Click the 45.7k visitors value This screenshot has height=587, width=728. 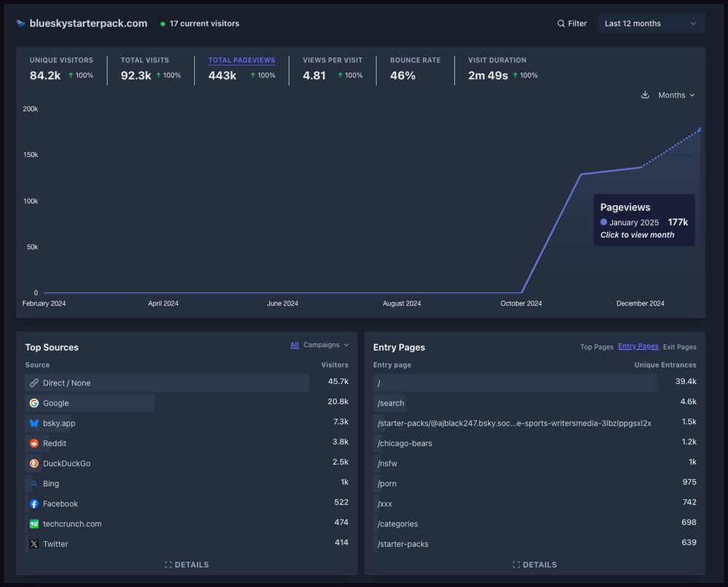[x=338, y=381]
